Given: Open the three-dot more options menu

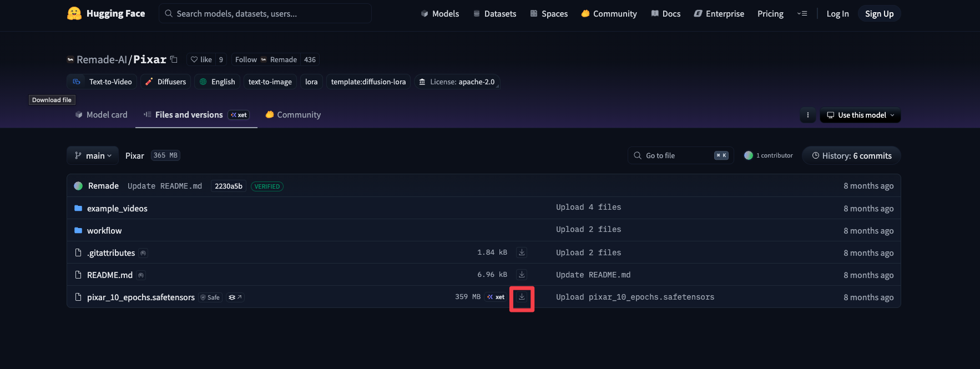Looking at the screenshot, I should click(807, 115).
